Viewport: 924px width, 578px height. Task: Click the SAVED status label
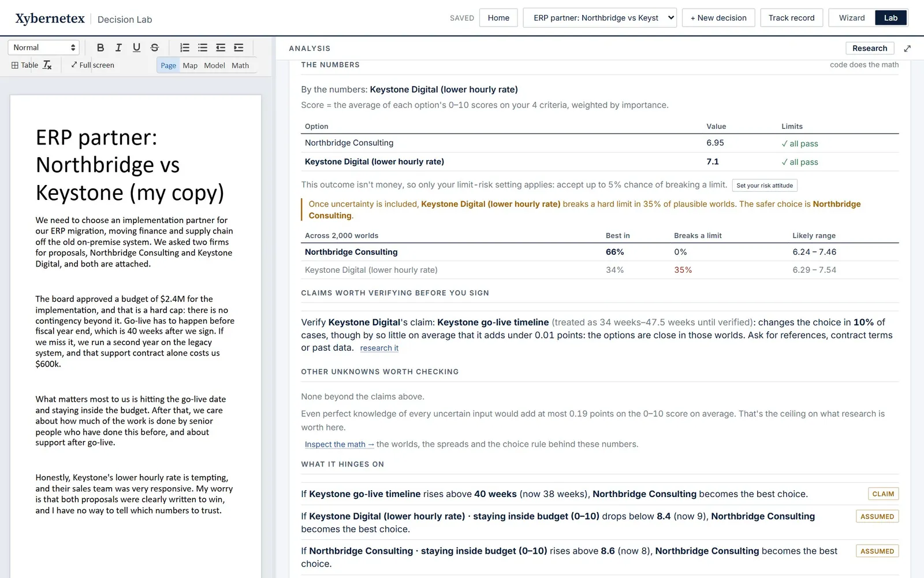pyautogui.click(x=462, y=18)
